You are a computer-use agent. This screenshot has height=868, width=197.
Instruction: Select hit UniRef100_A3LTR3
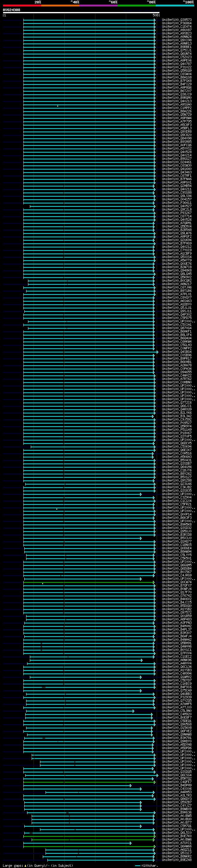click(x=177, y=795)
